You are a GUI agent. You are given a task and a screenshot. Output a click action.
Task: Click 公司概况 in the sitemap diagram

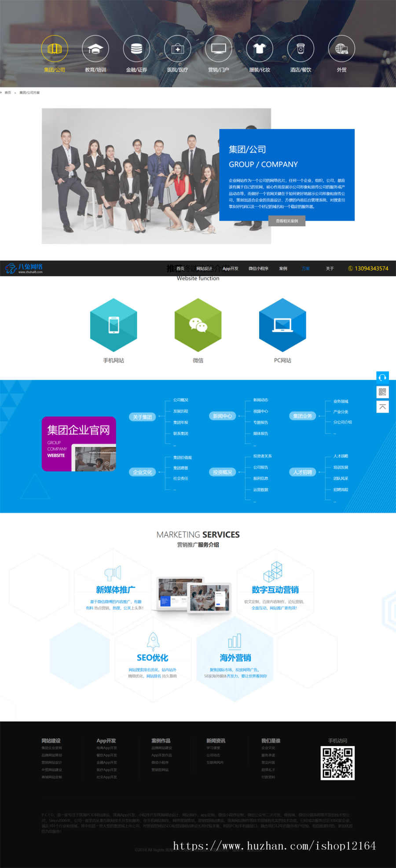[180, 400]
